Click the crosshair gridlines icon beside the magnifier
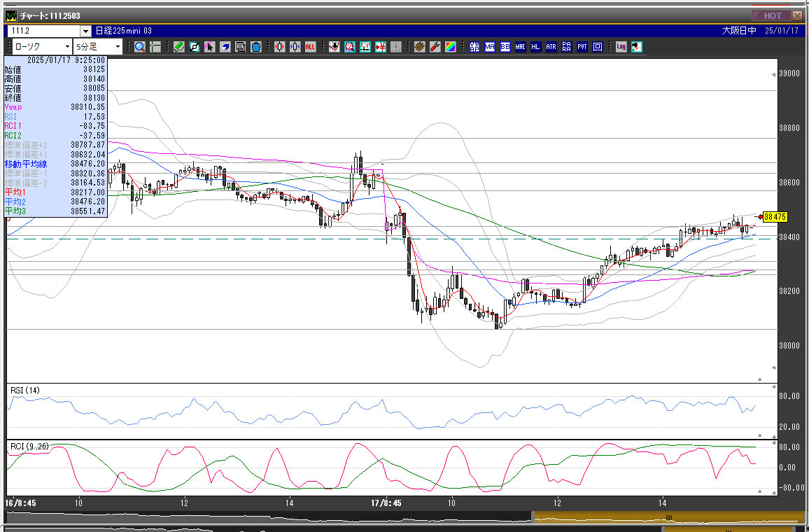 [x=155, y=47]
